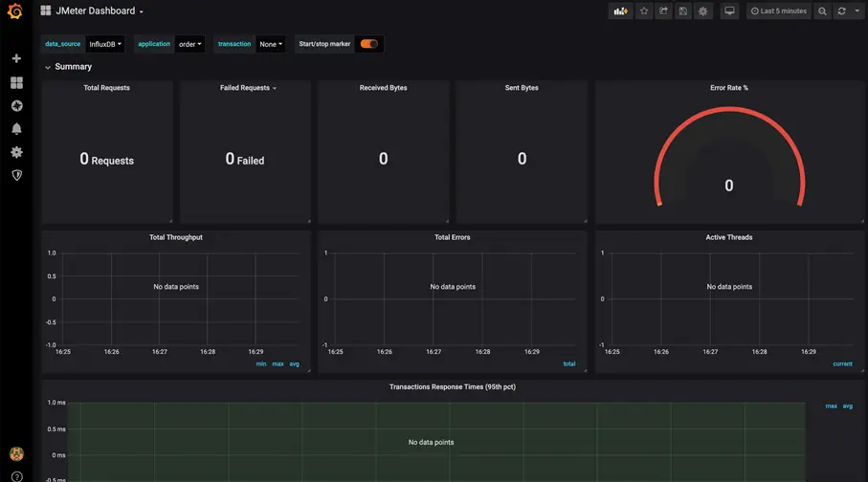
Task: Open the JMeter Dashboard title menu
Action: click(x=100, y=11)
